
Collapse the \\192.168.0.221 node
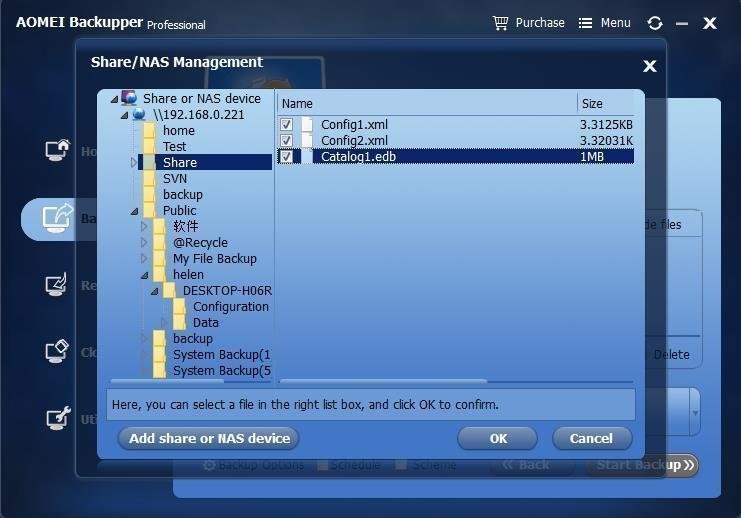pyautogui.click(x=124, y=115)
